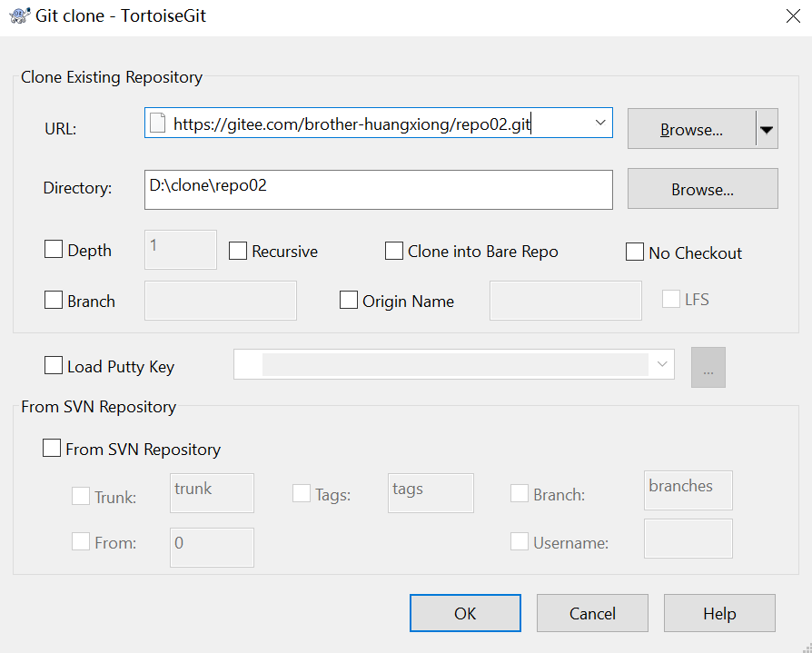The image size is (812, 653).
Task: Confirm cloning with the OK button
Action: click(465, 613)
